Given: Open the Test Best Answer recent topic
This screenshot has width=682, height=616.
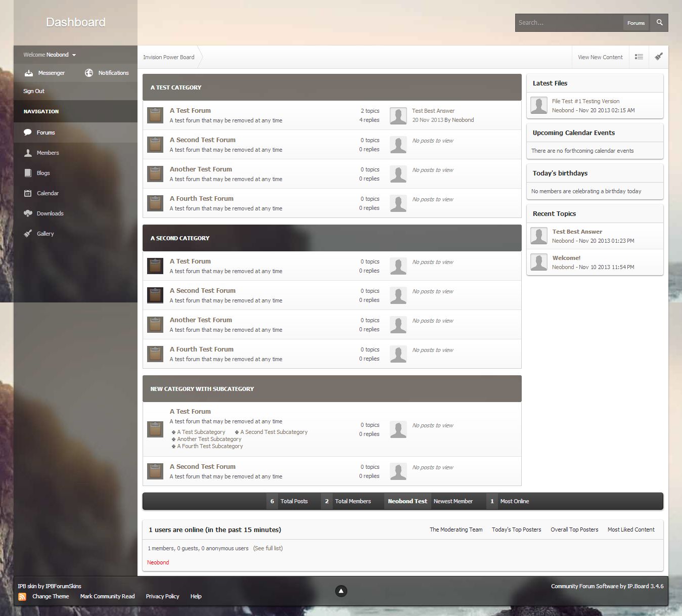Looking at the screenshot, I should (x=577, y=232).
